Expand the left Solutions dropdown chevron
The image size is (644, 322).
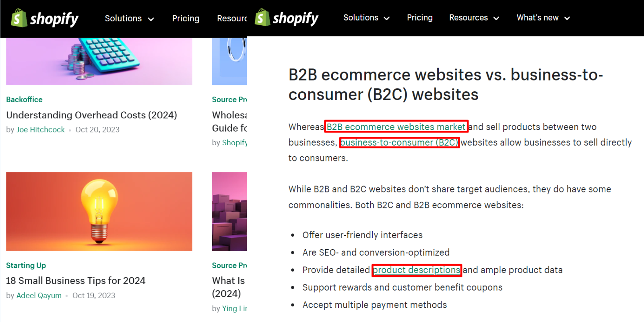(x=151, y=19)
